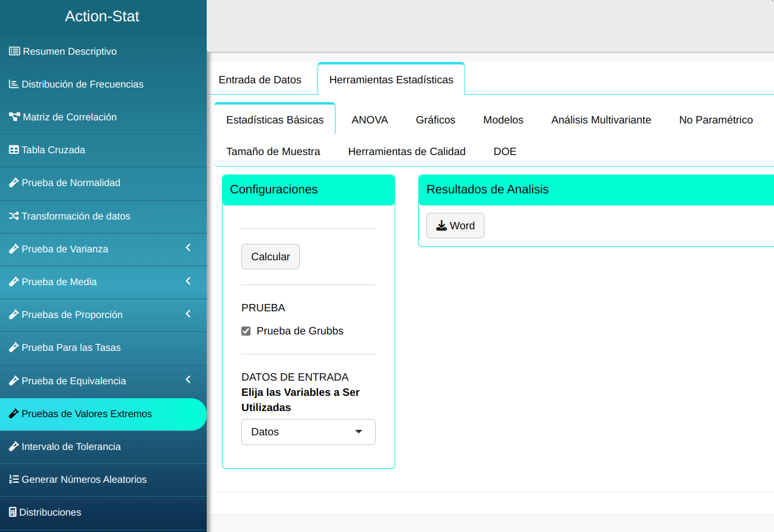Expand the Pruebas de Proporción chevron
The height and width of the screenshot is (532, 774).
point(188,314)
